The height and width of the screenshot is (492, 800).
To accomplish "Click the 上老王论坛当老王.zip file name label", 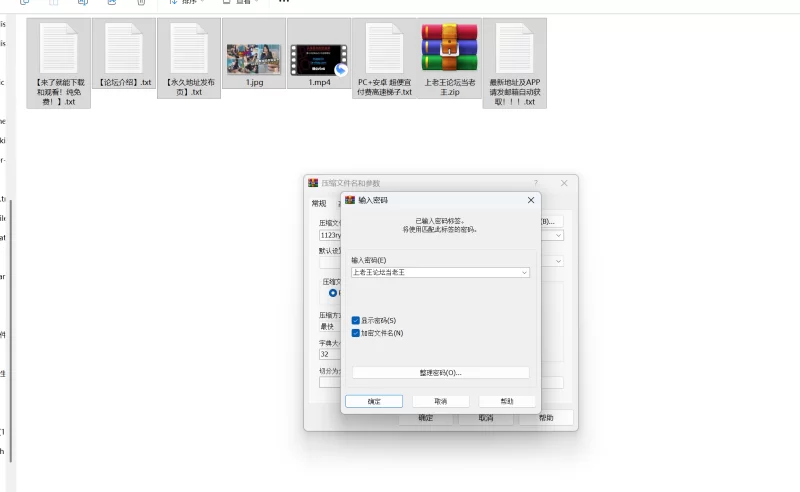I will coord(449,87).
